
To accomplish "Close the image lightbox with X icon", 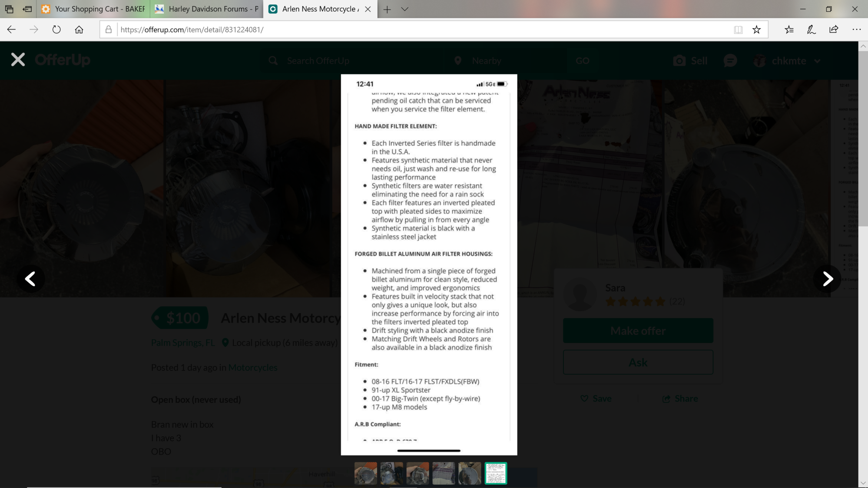I will click(x=18, y=59).
